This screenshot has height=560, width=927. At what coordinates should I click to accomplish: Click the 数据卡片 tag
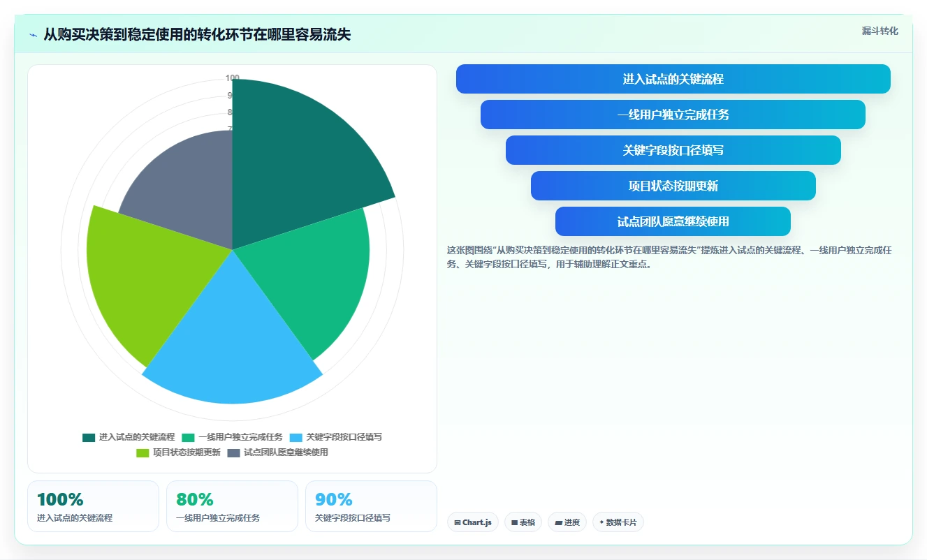(618, 522)
